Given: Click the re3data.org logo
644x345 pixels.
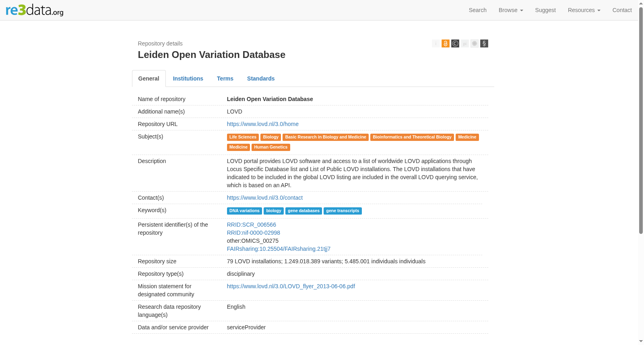Looking at the screenshot, I should [35, 10].
